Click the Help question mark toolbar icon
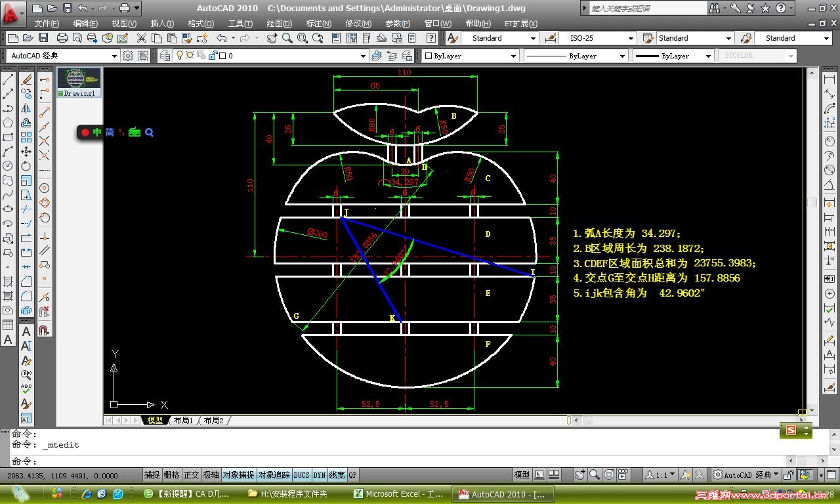This screenshot has height=504, width=840. coord(432,38)
